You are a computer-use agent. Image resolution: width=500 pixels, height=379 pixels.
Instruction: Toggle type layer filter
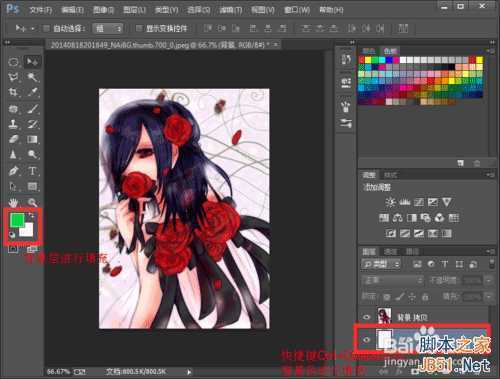[x=445, y=264]
